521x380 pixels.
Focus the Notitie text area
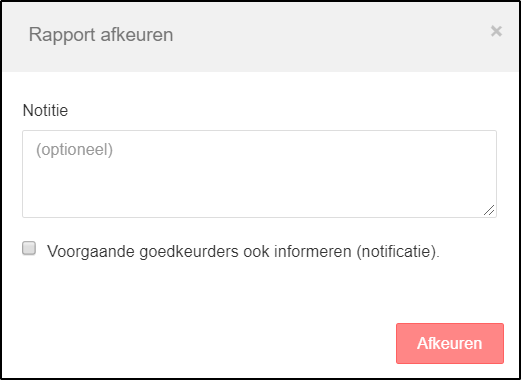pyautogui.click(x=259, y=174)
